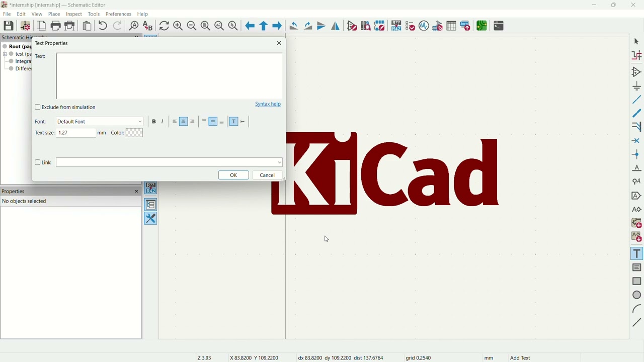Image resolution: width=644 pixels, height=362 pixels.
Task: Select the draw rectangle tool
Action: point(637,282)
